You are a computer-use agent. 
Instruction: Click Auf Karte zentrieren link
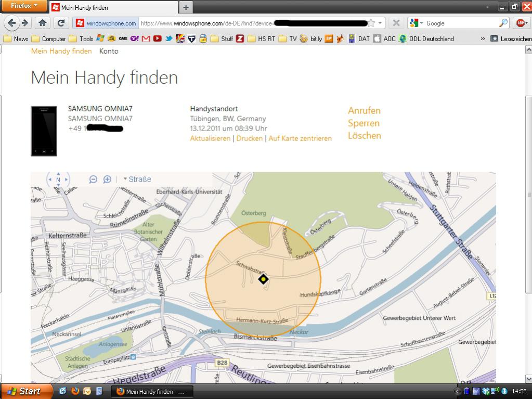coord(300,138)
